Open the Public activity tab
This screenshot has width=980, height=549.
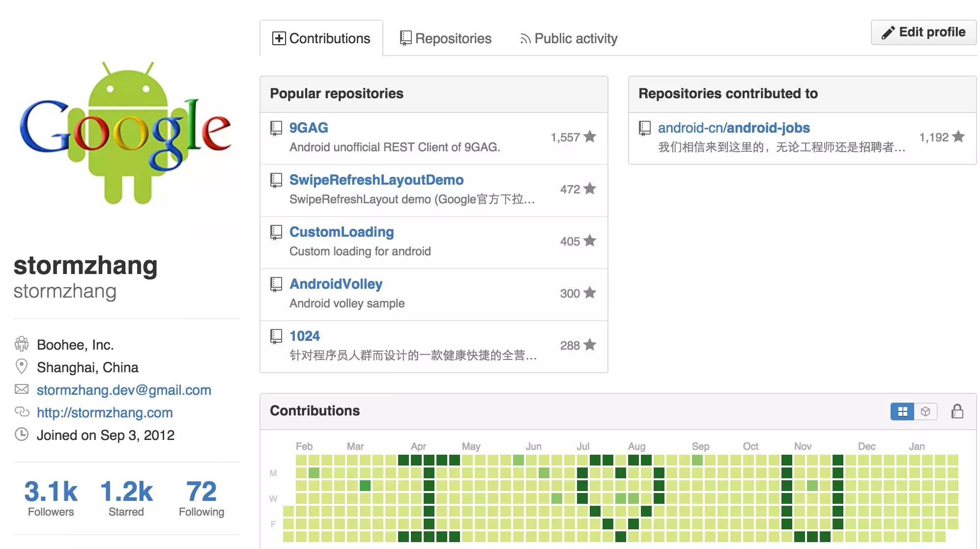[569, 38]
